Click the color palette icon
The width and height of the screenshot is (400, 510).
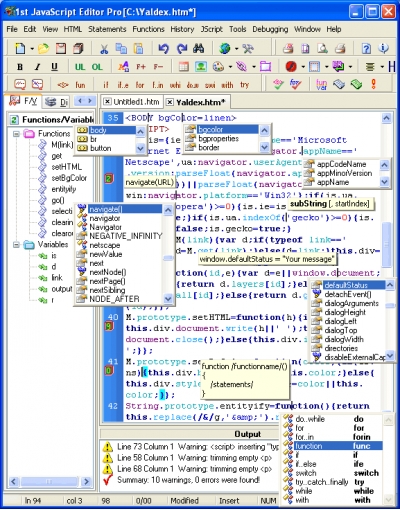218,67
